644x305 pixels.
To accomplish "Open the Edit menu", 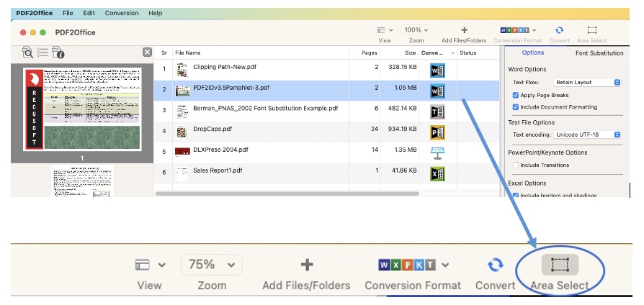I will (x=89, y=13).
